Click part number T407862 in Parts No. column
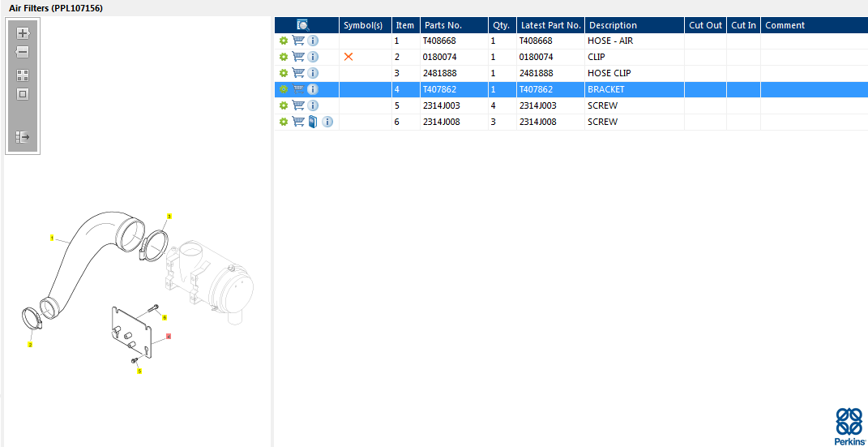 coord(439,89)
